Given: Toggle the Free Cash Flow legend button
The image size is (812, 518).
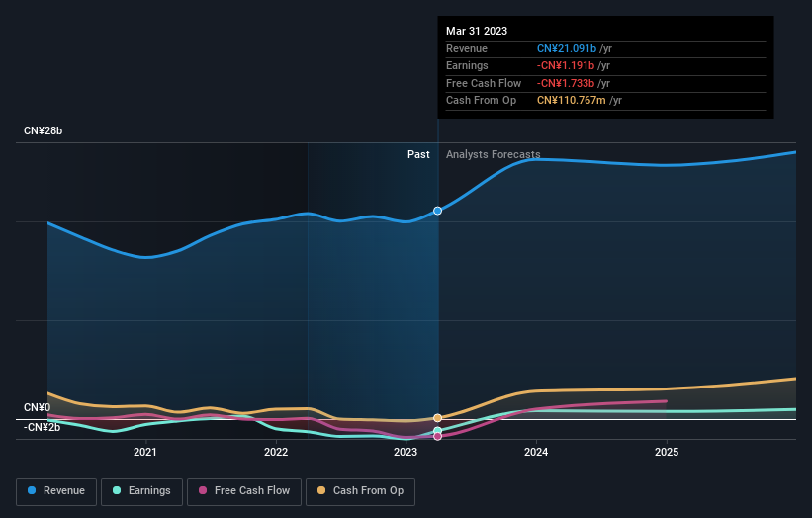Looking at the screenshot, I should (244, 491).
